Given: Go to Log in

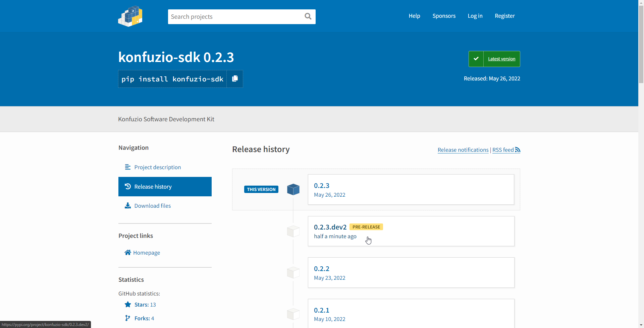Looking at the screenshot, I should pos(475,16).
